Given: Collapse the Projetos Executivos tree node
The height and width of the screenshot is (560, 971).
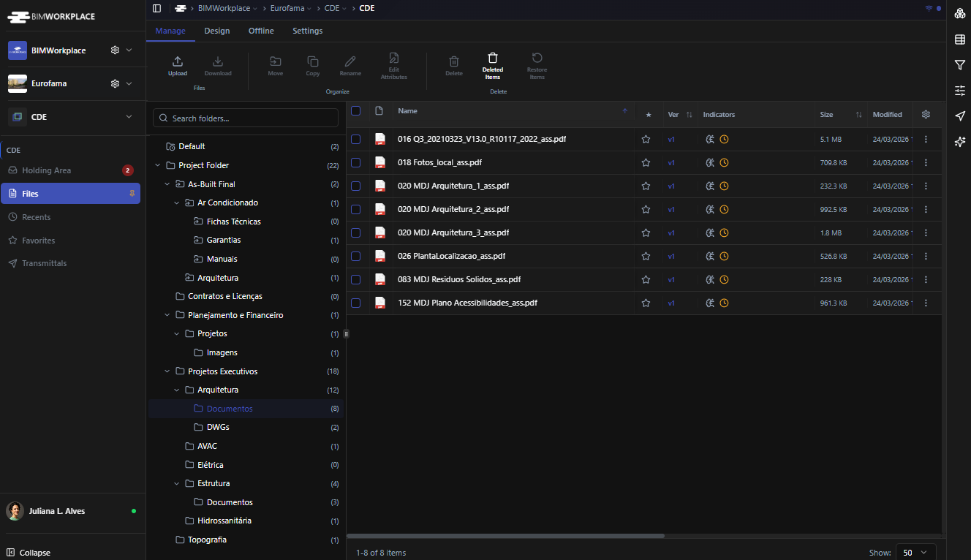Looking at the screenshot, I should [x=167, y=371].
